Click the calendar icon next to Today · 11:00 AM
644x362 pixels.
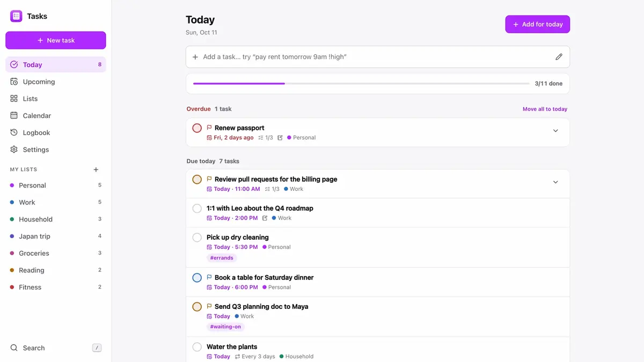(x=209, y=189)
